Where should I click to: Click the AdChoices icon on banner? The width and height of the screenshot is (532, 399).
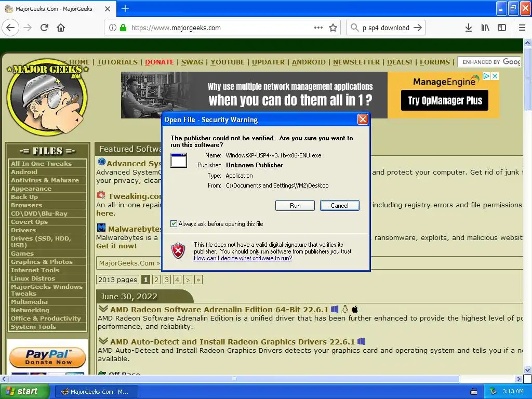point(486,76)
